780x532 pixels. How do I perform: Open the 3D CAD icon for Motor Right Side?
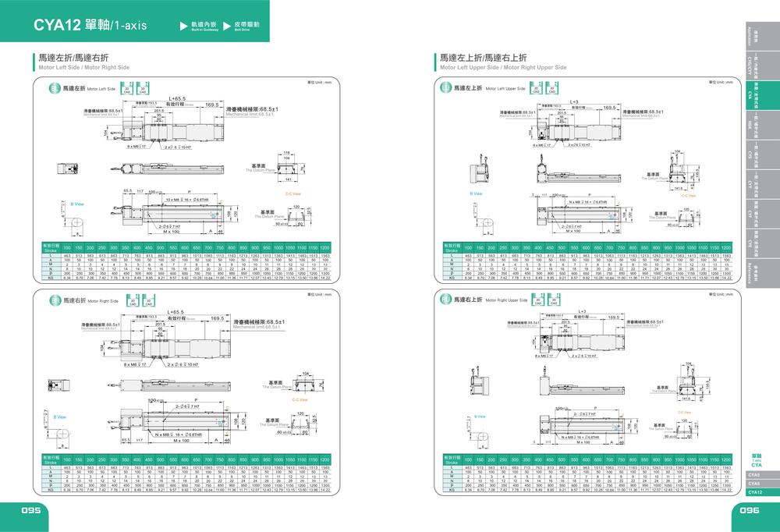pyautogui.click(x=148, y=300)
